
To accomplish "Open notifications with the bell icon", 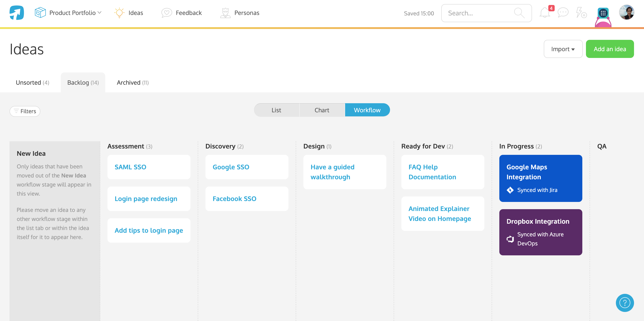I will point(545,13).
